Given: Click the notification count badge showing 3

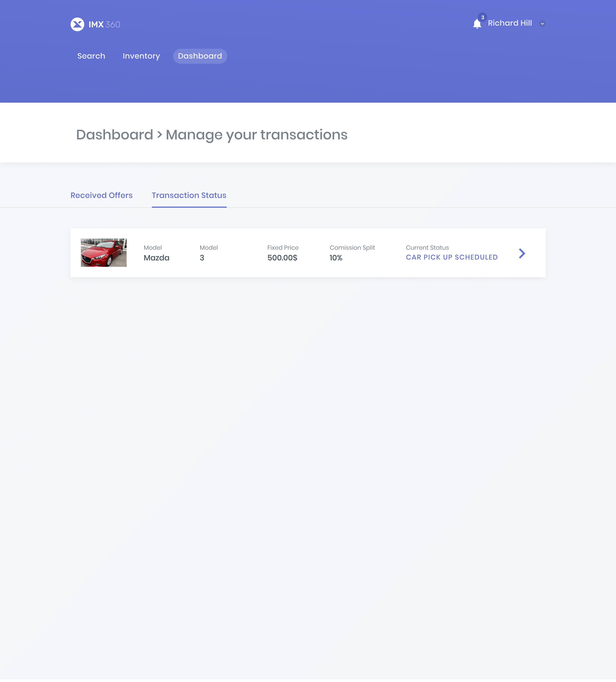Looking at the screenshot, I should pos(482,18).
